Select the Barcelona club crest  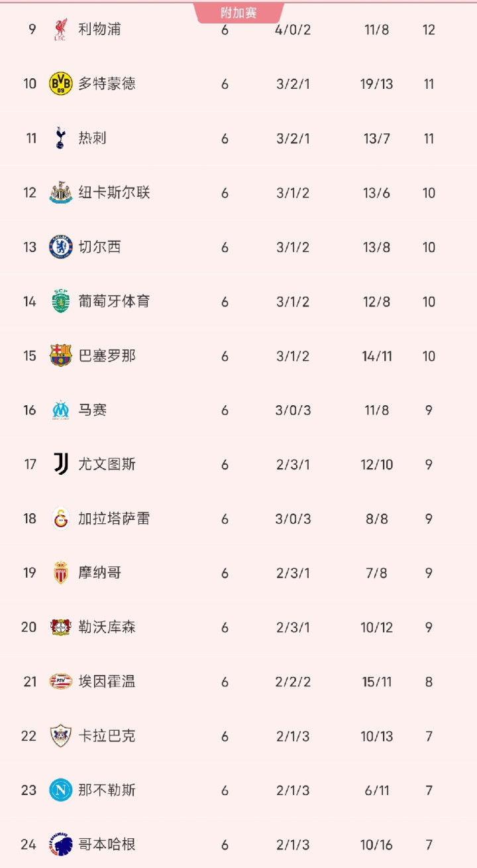60,356
